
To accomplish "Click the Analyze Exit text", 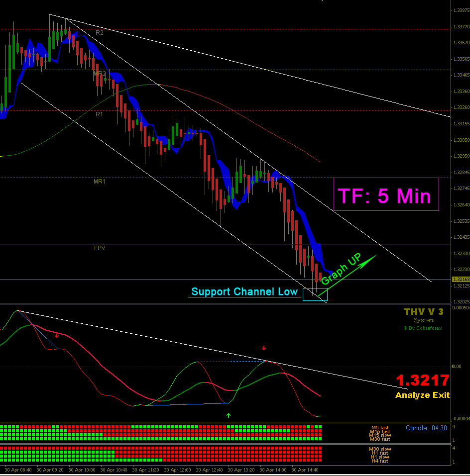I will (x=422, y=395).
